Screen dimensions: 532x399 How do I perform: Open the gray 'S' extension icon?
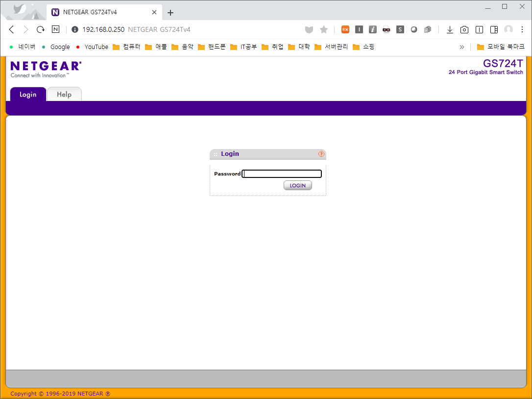click(400, 29)
